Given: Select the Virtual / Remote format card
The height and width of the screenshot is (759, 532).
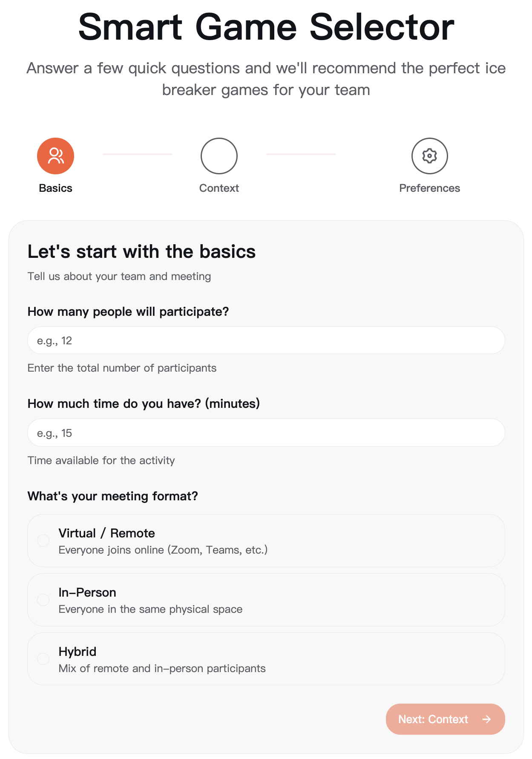Looking at the screenshot, I should point(266,540).
